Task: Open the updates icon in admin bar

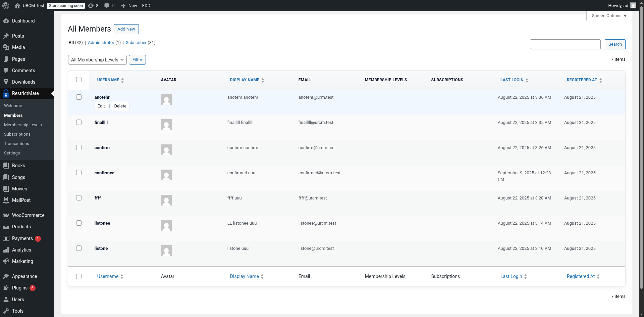Action: pos(91,6)
